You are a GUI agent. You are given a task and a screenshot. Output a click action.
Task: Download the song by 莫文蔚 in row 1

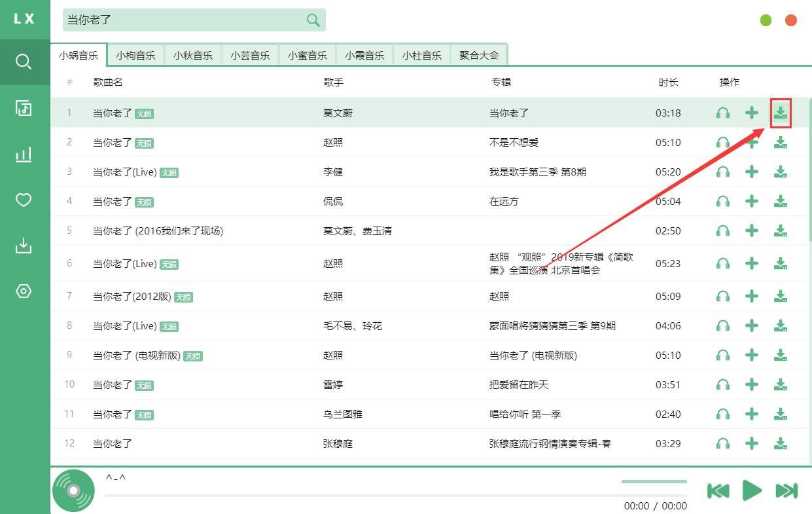click(780, 113)
